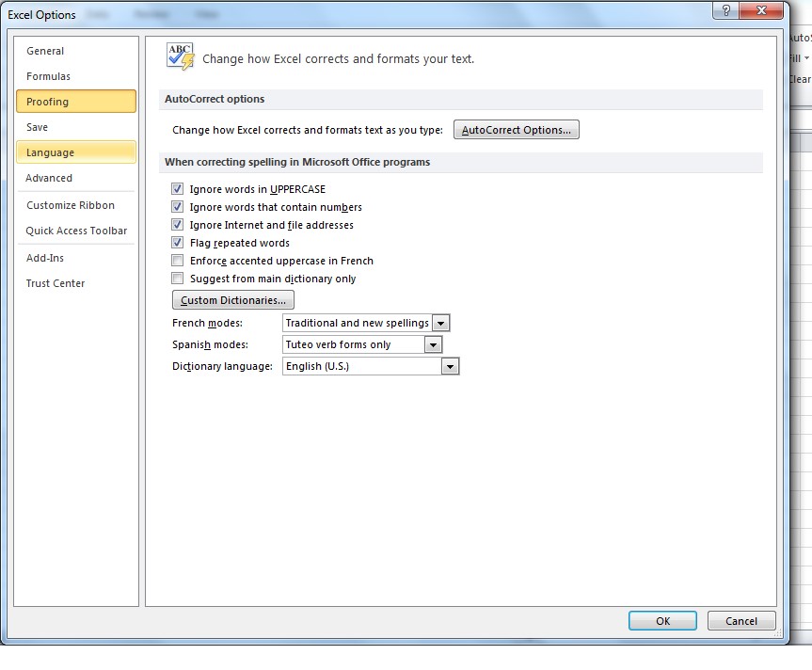Screen dimensions: 812x670
Task: Open the French modes dropdown arrow
Action: [x=440, y=323]
